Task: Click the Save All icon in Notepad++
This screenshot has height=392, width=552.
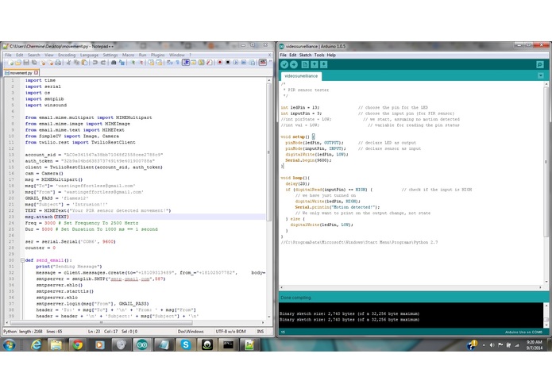Action: click(x=34, y=63)
